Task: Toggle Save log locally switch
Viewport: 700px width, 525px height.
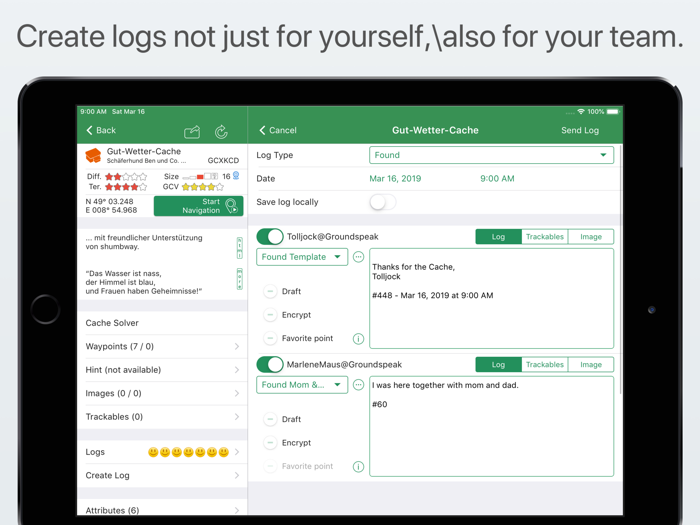Action: pos(383,202)
